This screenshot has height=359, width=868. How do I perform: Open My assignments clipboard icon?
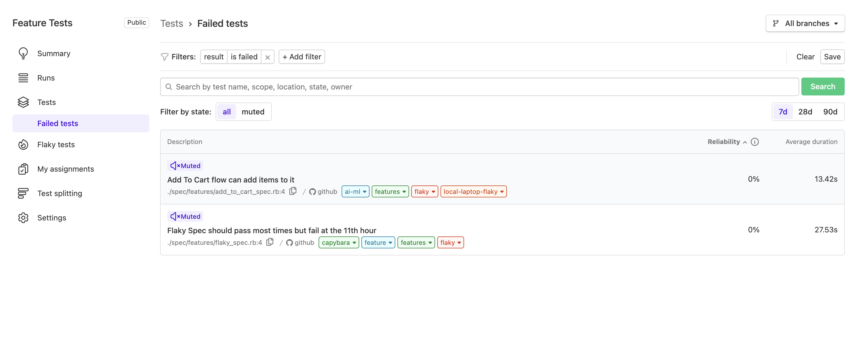[23, 169]
